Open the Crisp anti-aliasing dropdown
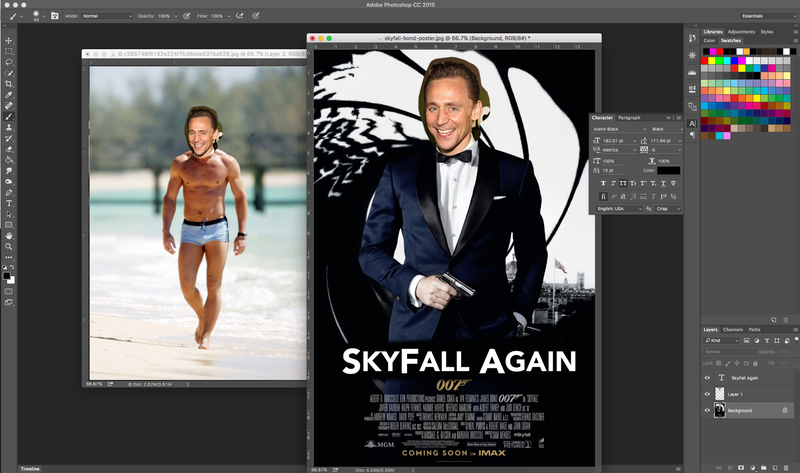800x473 pixels. [x=668, y=209]
